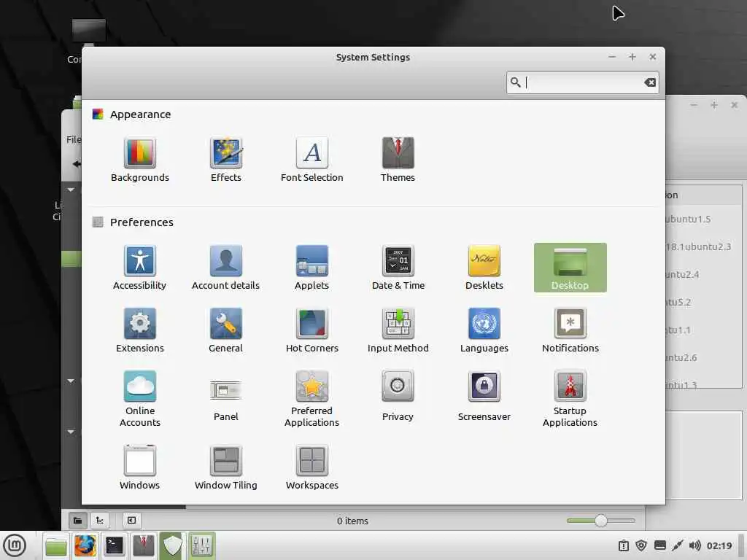Screen dimensions: 747x560
Task: Click the update manager shield tray icon
Action: [642, 545]
